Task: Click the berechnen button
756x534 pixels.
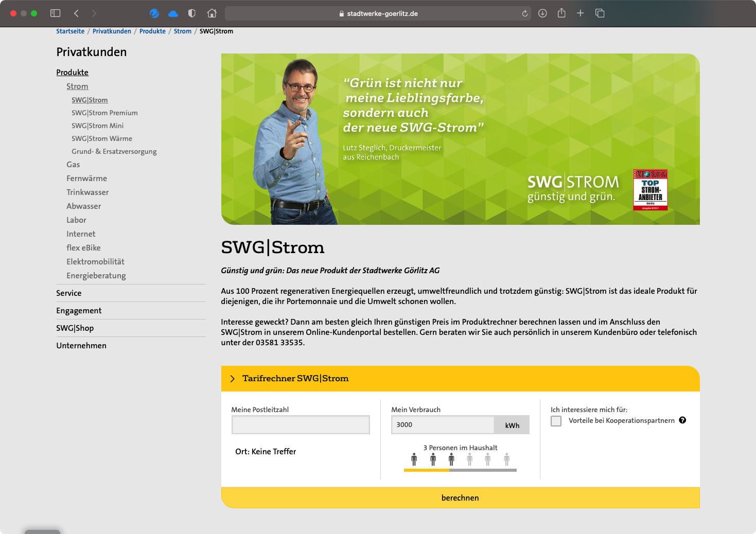Action: tap(460, 498)
